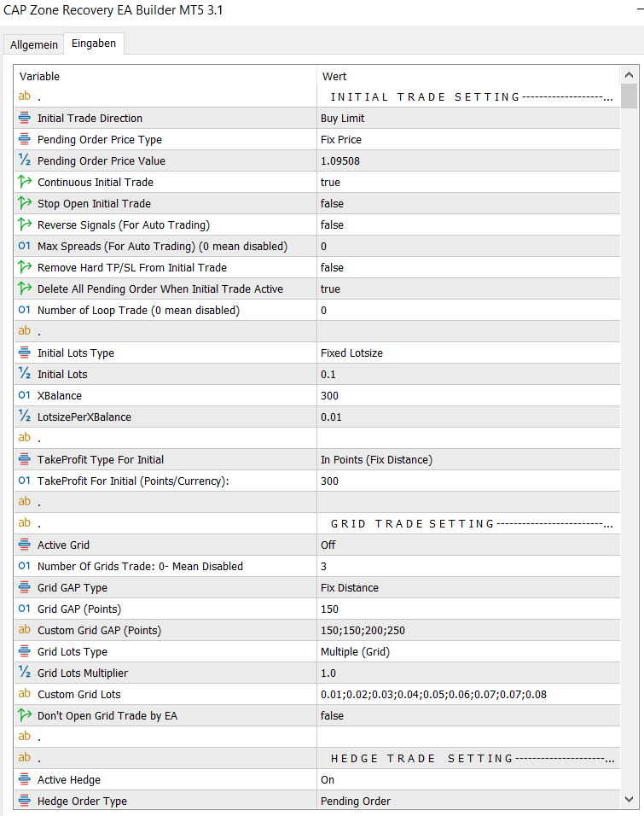Click enum icon of TakeProfit Type For Initial
Image resolution: width=644 pixels, height=816 pixels.
click(x=25, y=459)
